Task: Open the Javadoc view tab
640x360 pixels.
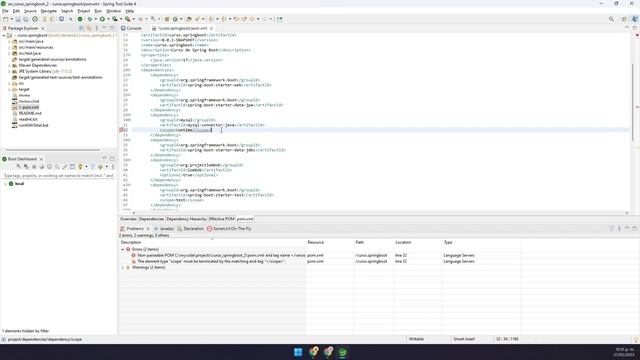Action: click(164, 229)
